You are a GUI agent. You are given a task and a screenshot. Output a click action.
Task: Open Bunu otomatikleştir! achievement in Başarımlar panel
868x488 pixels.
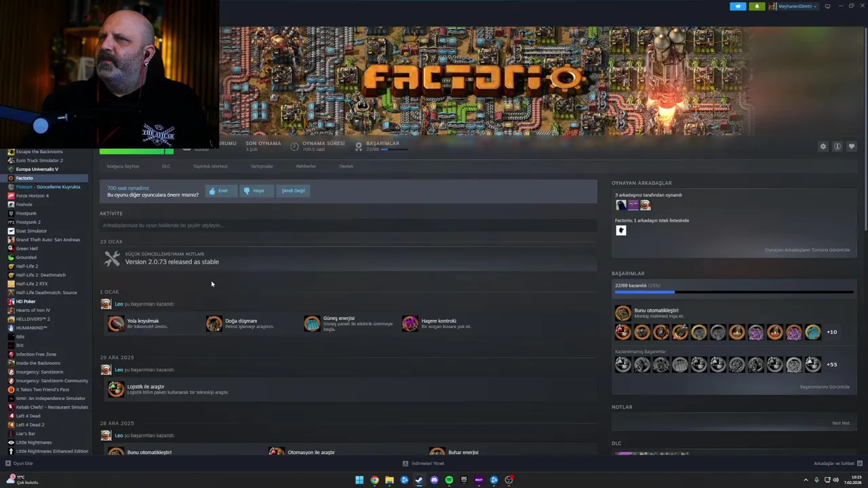coord(623,313)
